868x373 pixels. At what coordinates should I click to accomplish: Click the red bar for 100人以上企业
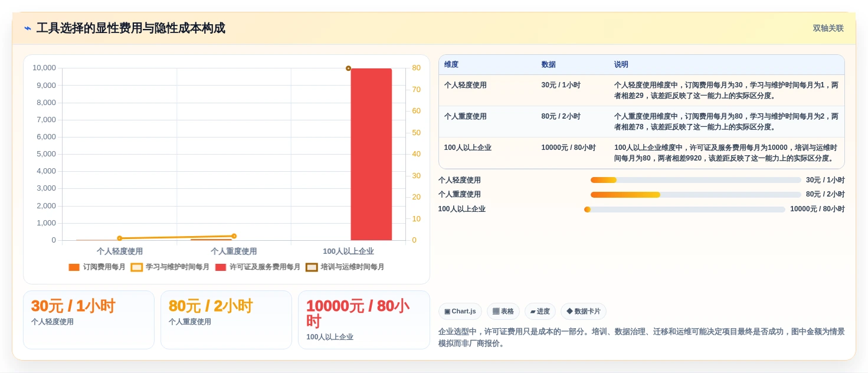(x=371, y=154)
